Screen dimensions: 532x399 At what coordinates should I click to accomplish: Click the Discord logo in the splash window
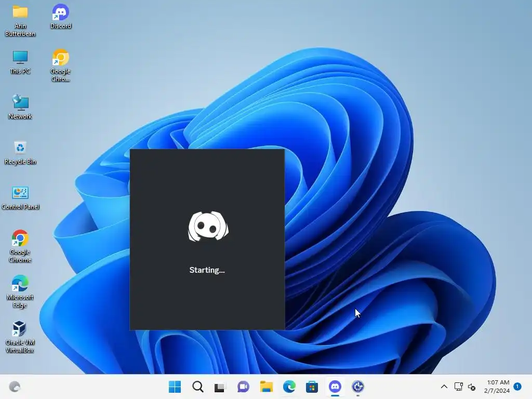coord(208,227)
